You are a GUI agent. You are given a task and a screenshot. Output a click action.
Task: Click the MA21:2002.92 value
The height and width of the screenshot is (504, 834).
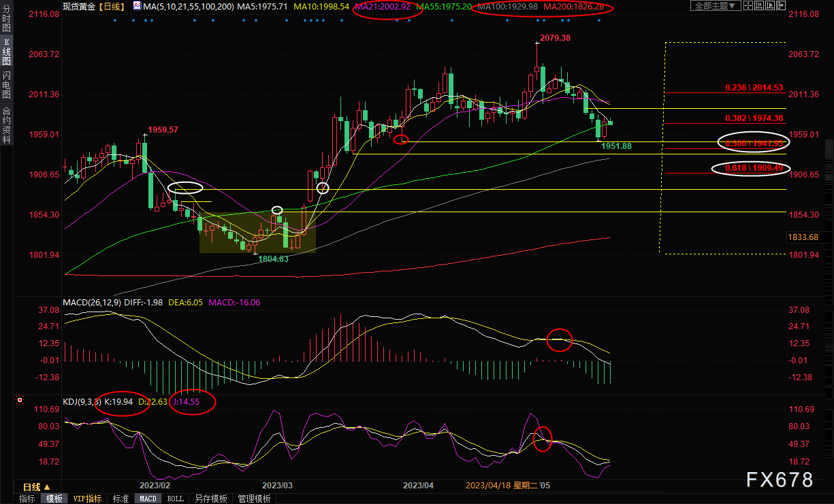[x=382, y=6]
